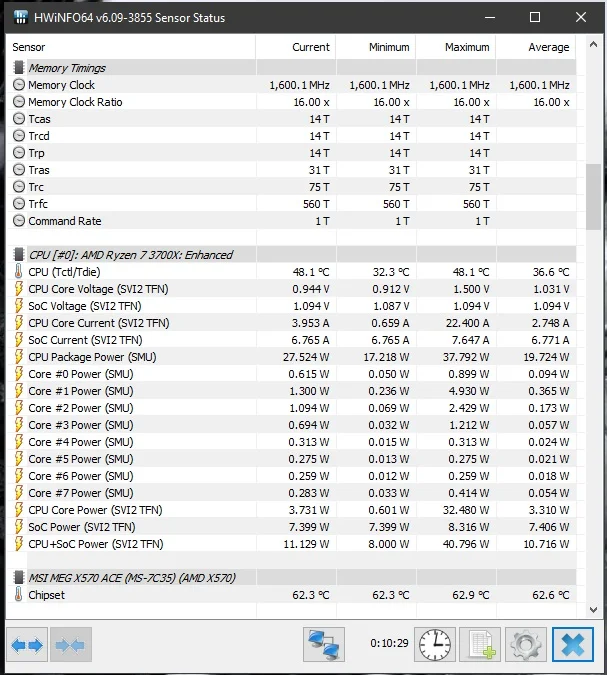
Task: Click the 560 T current Trfc value
Action: coord(316,204)
